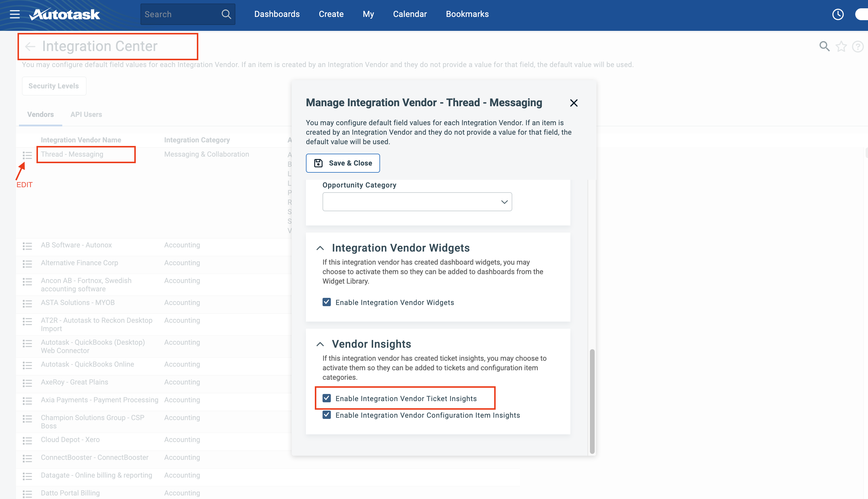This screenshot has width=868, height=499.
Task: Open the help question mark icon
Action: (858, 46)
